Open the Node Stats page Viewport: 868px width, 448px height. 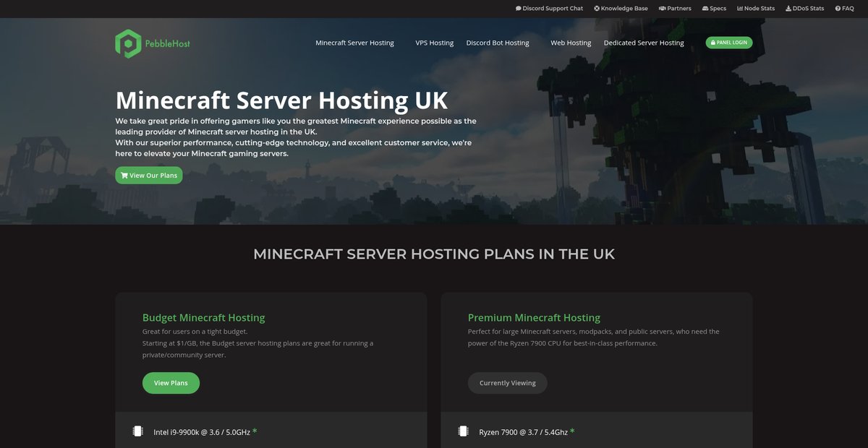tap(756, 9)
